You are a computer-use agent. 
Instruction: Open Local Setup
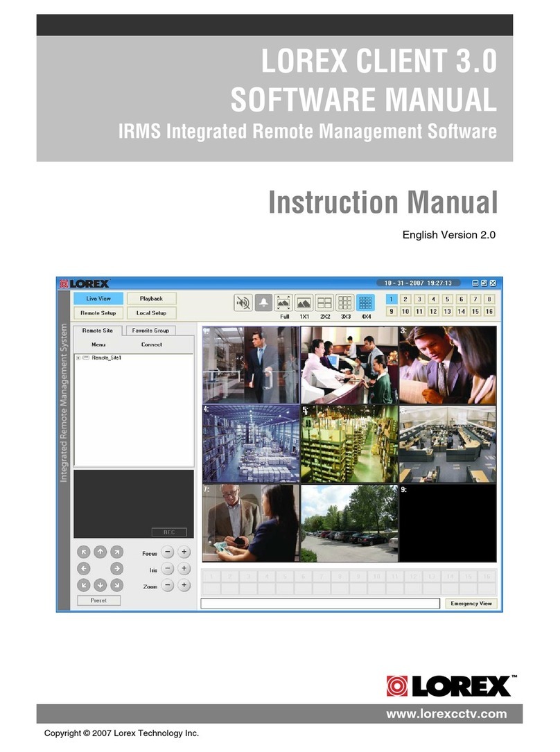(x=152, y=313)
